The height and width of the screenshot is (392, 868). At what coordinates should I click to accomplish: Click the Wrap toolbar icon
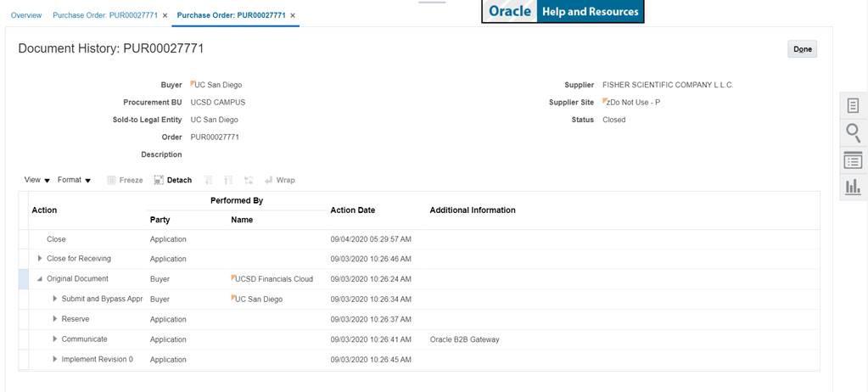tap(280, 180)
